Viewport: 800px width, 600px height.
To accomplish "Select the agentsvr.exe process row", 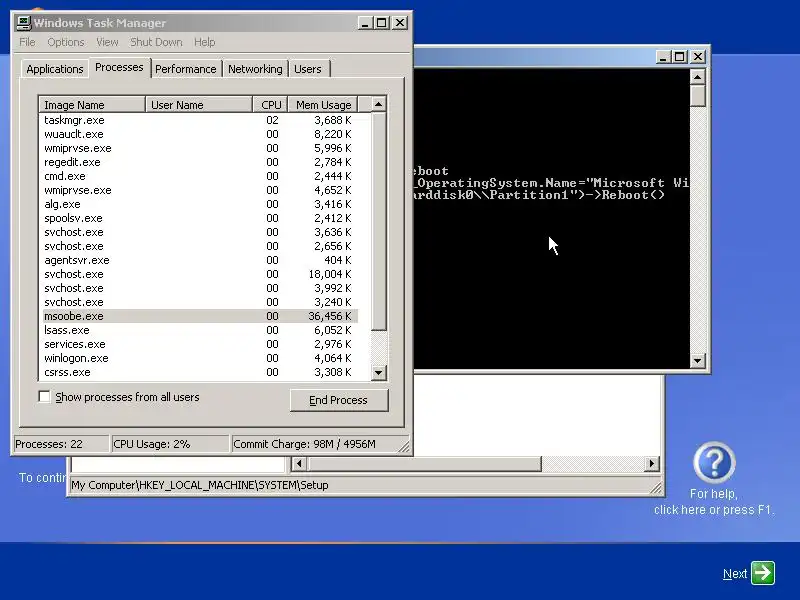I will [x=200, y=260].
